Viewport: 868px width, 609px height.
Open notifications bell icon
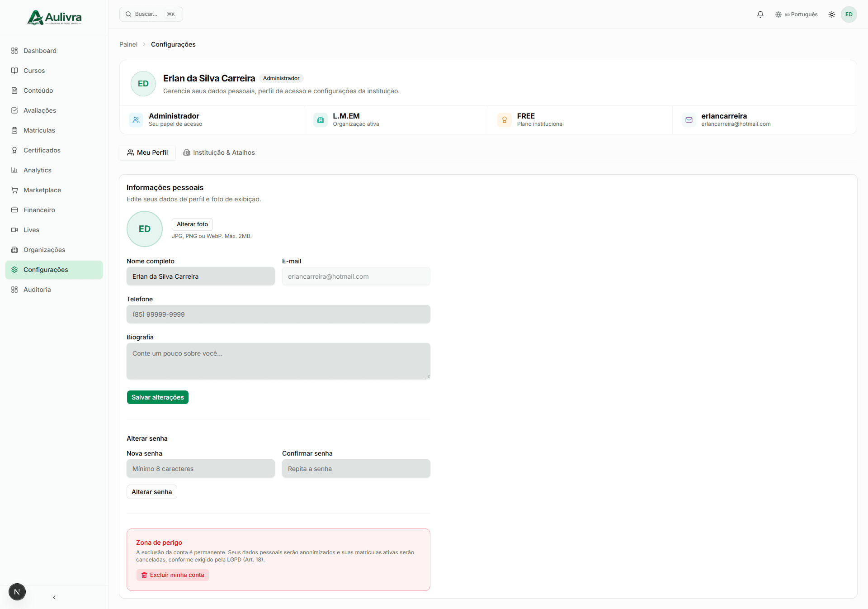click(760, 14)
